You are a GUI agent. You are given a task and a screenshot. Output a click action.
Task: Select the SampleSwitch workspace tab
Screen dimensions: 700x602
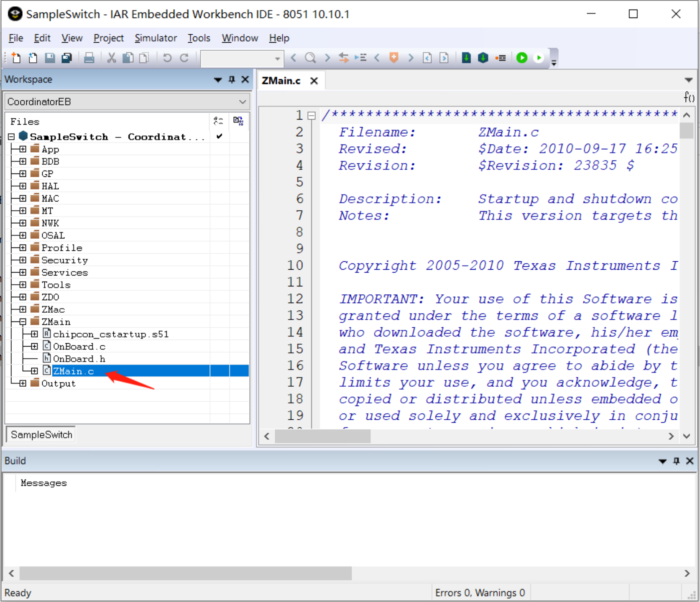coord(41,435)
